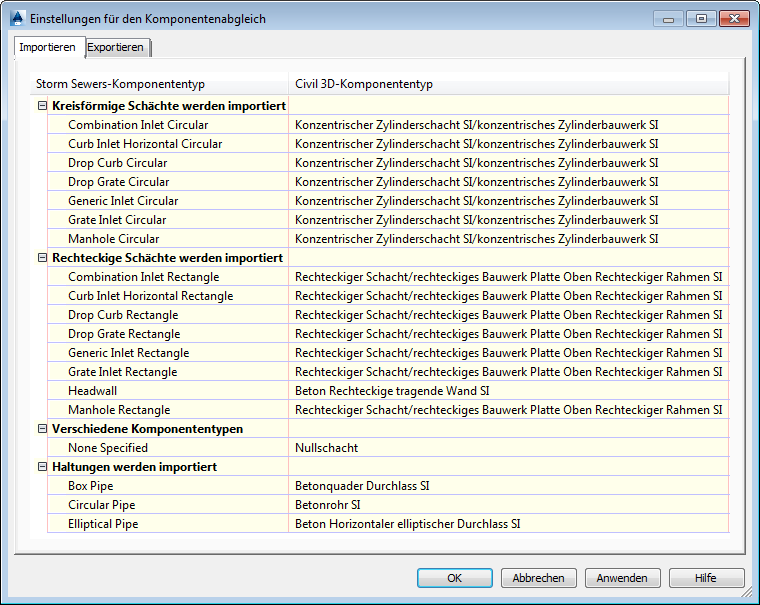Open help via the Hilfe button
This screenshot has width=760, height=605.
[706, 578]
